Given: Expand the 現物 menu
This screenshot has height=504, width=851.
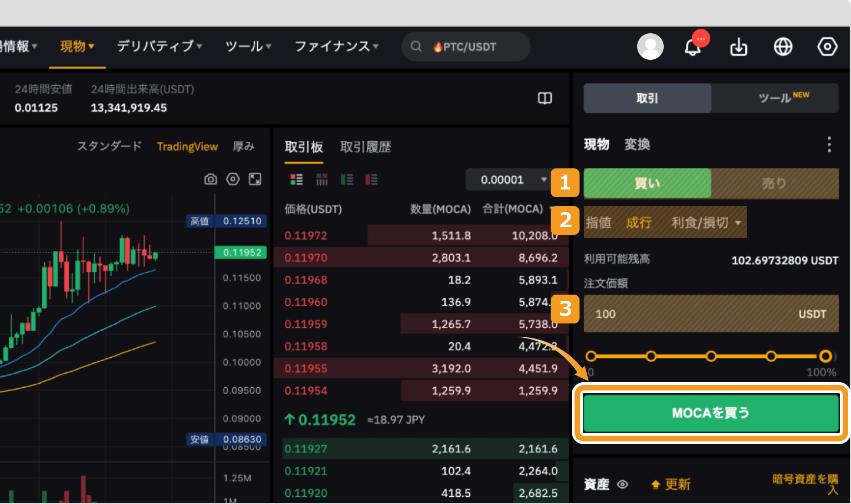Looking at the screenshot, I should [77, 47].
